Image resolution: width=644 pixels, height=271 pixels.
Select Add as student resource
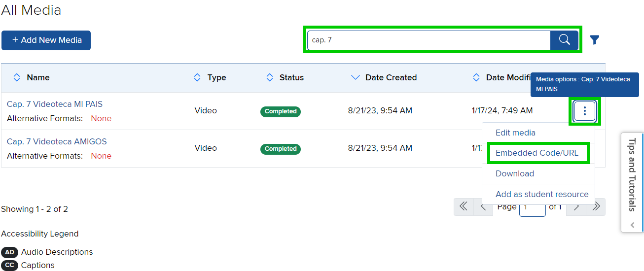[542, 194]
